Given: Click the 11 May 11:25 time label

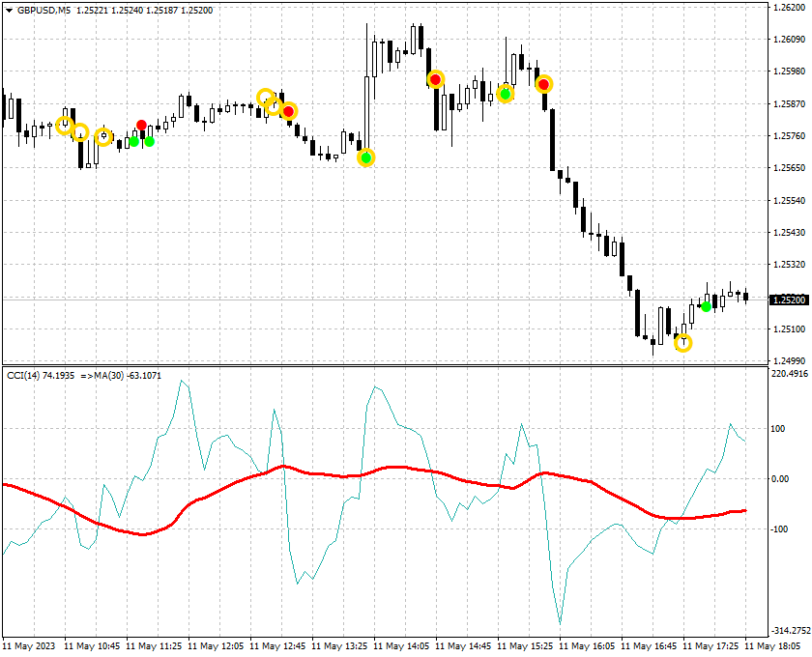Looking at the screenshot, I should point(154,646).
